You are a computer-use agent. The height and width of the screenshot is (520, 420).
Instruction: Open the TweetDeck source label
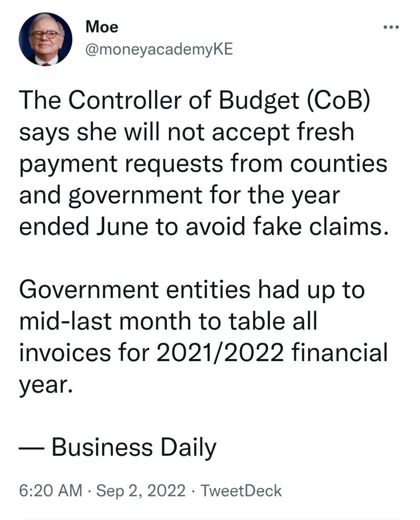pos(241,490)
